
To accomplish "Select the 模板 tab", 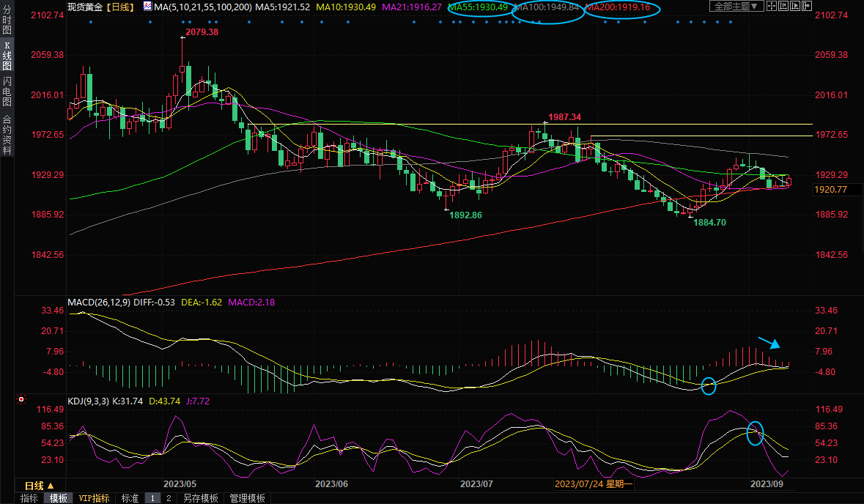I will [x=59, y=498].
